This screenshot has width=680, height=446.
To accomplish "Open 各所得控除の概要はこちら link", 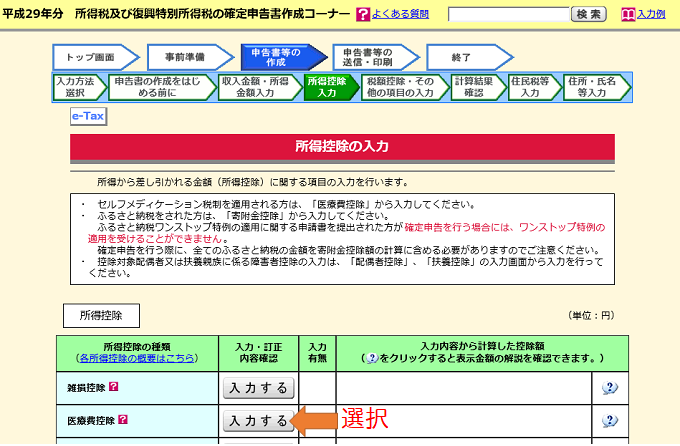I will click(137, 358).
